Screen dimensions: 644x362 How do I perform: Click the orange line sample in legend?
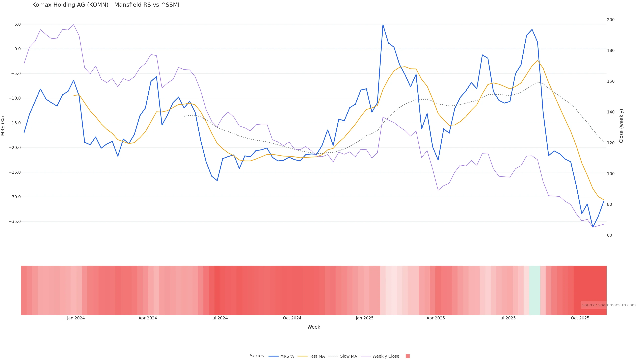303,356
